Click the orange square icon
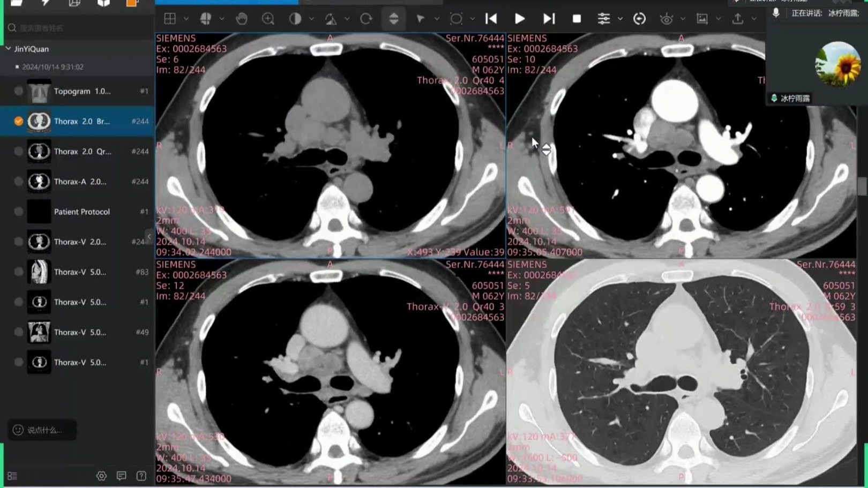Screen dimensions: 868x488 click(131, 3)
